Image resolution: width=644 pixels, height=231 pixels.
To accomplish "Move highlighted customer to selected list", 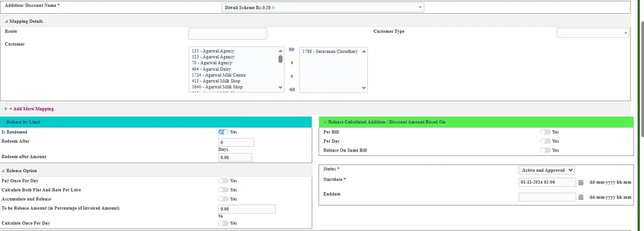I will (x=292, y=63).
